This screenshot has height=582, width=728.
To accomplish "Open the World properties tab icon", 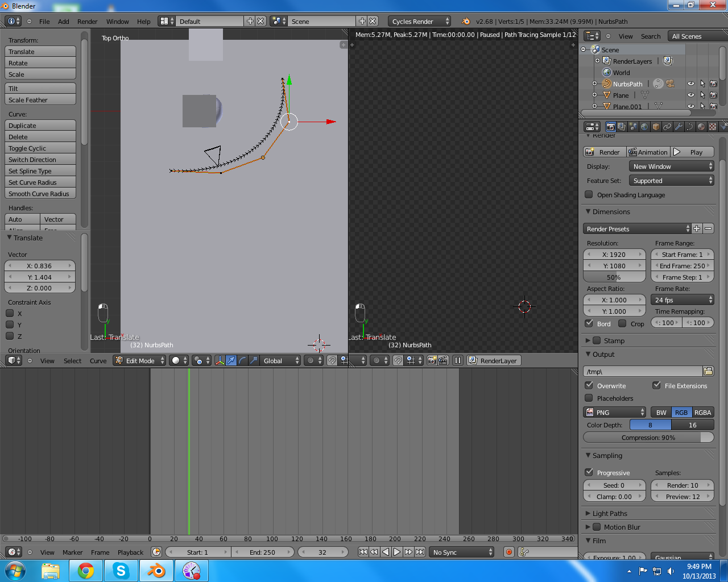I will pos(644,127).
